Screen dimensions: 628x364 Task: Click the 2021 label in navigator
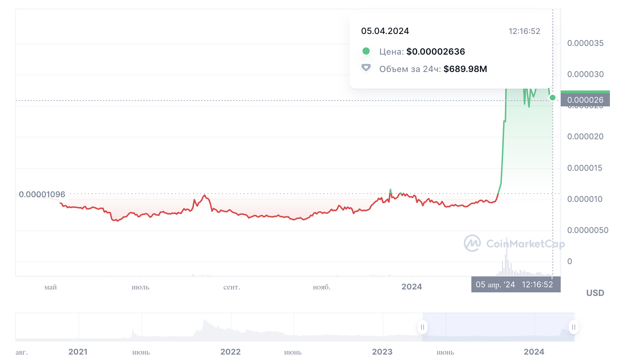tap(78, 352)
